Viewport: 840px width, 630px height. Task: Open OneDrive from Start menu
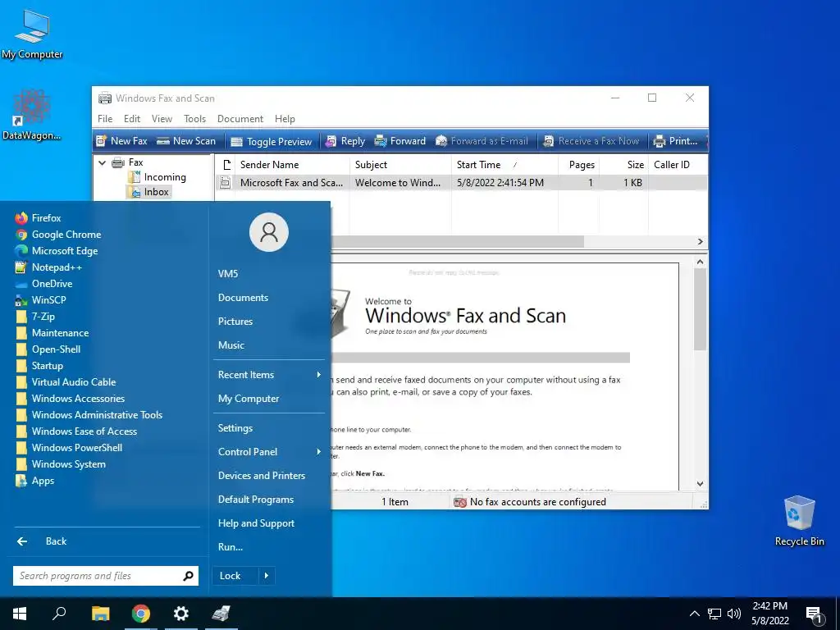tap(44, 284)
